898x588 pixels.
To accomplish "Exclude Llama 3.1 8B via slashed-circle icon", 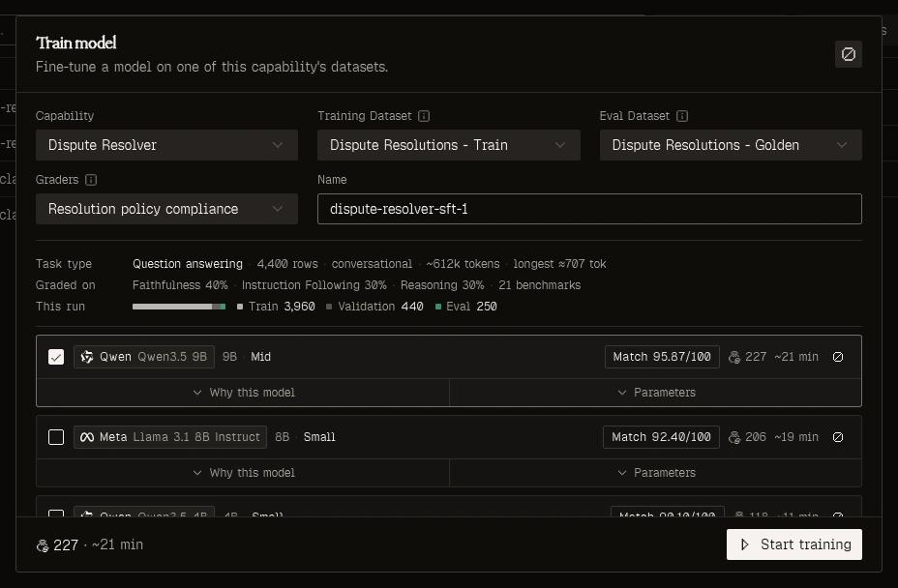I will tap(838, 437).
